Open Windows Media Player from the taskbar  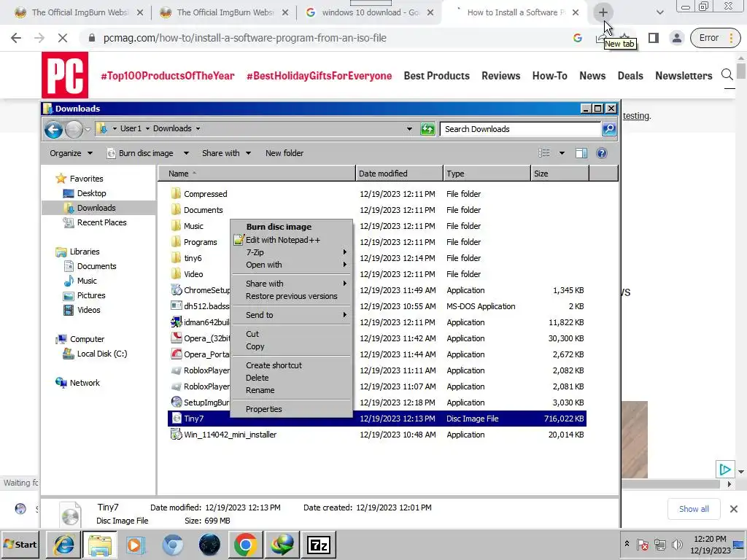coord(135,544)
